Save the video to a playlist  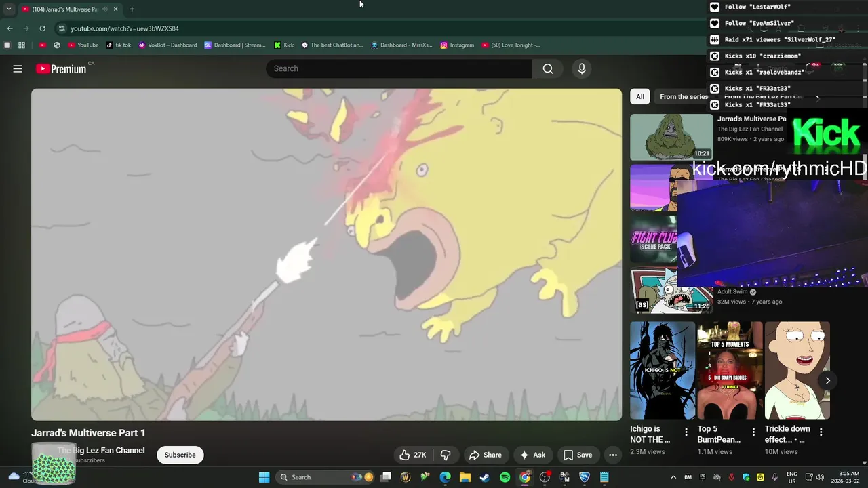tap(578, 455)
